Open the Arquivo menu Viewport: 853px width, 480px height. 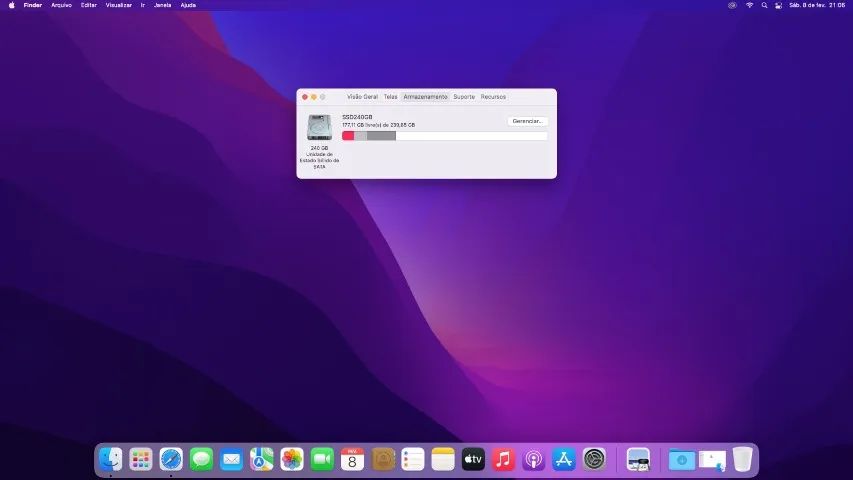[x=61, y=5]
